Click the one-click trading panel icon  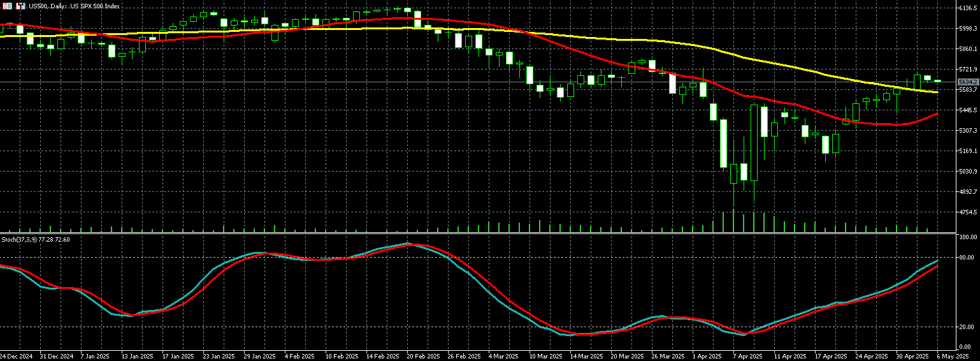(7, 6)
